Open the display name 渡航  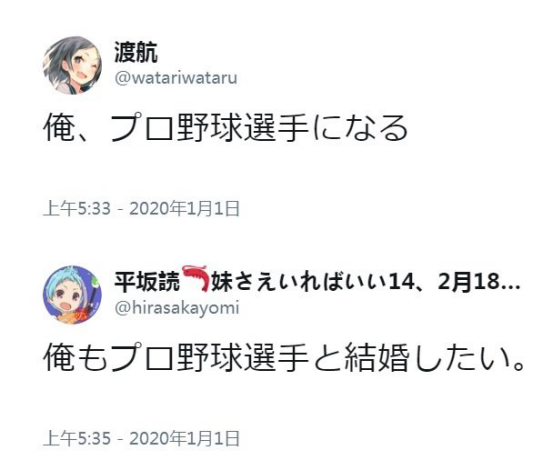coord(136,52)
